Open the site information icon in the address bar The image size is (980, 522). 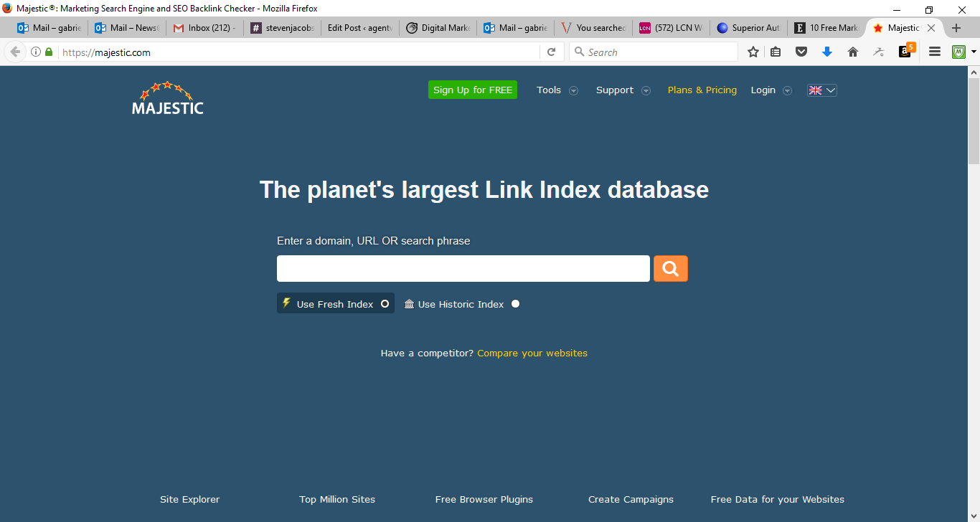click(x=36, y=52)
